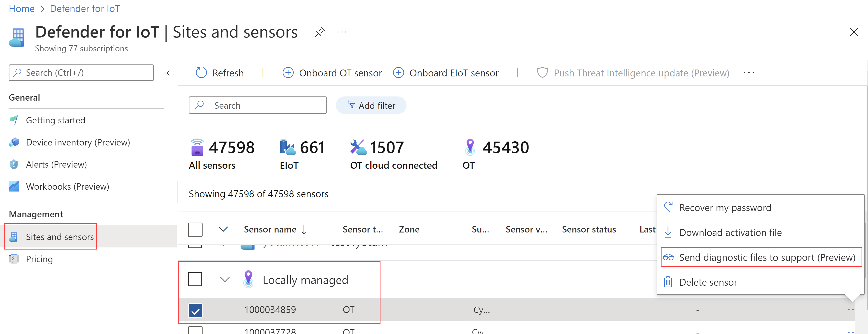The image size is (868, 334).
Task: Click the Onboard OT sensor plus icon
Action: coord(288,73)
